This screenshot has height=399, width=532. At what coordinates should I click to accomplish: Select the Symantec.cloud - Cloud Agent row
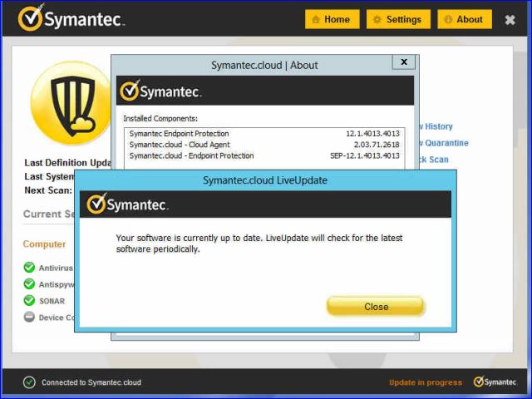[264, 145]
